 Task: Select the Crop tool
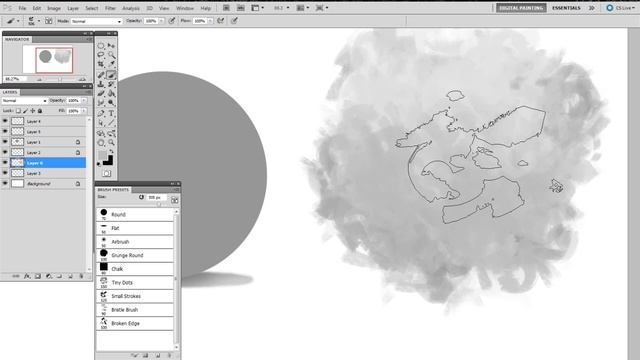(101, 64)
